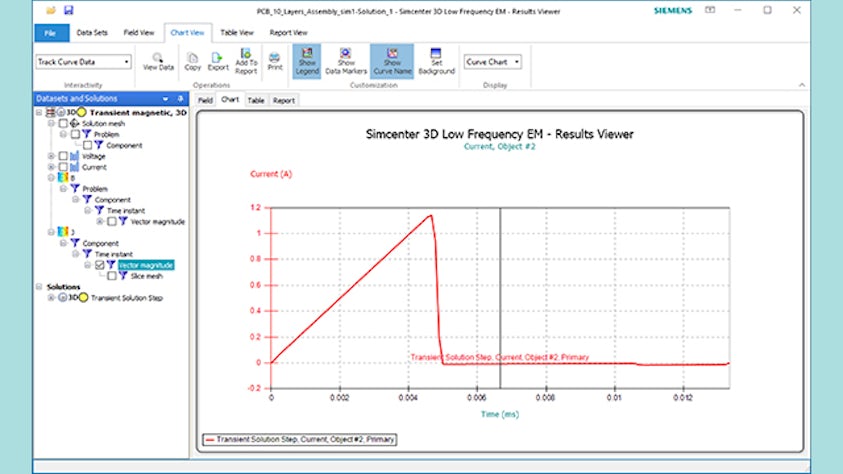Image resolution: width=843 pixels, height=474 pixels.
Task: Check the Current checkbox in tree
Action: click(x=63, y=167)
